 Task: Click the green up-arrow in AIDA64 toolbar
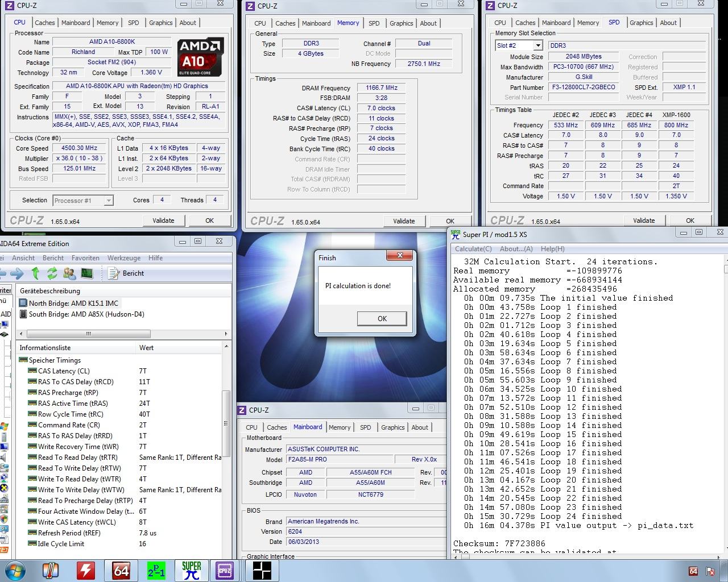(x=35, y=273)
